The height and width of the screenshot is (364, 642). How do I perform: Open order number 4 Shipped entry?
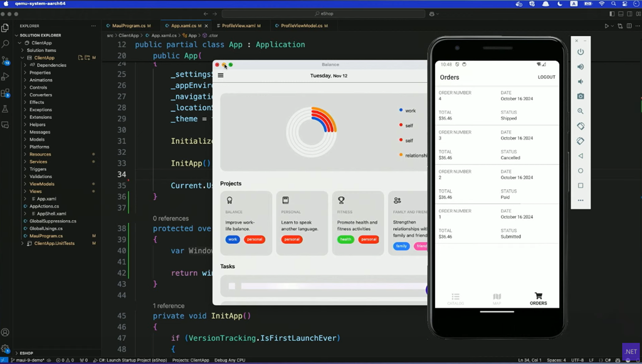tap(497, 105)
